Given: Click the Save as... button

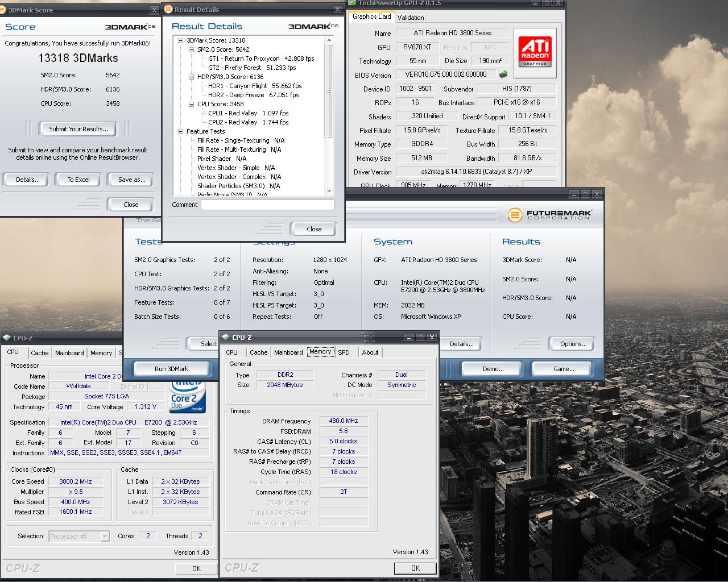Looking at the screenshot, I should coord(131,180).
